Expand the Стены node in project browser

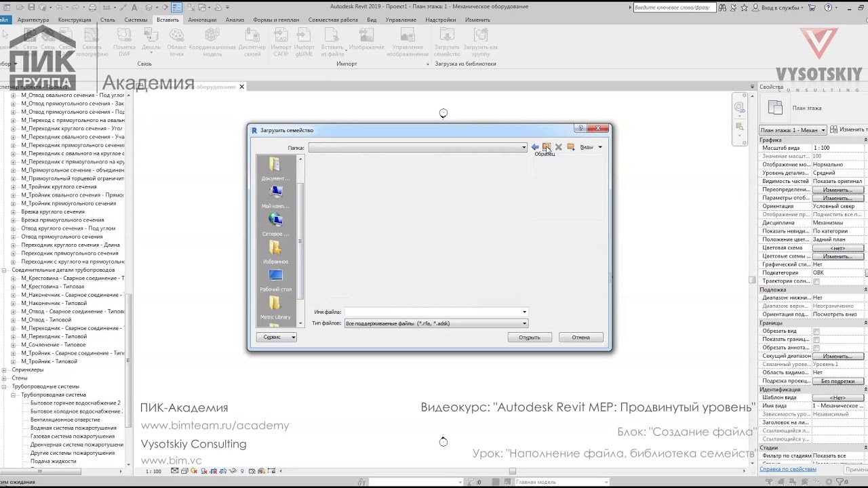point(5,378)
